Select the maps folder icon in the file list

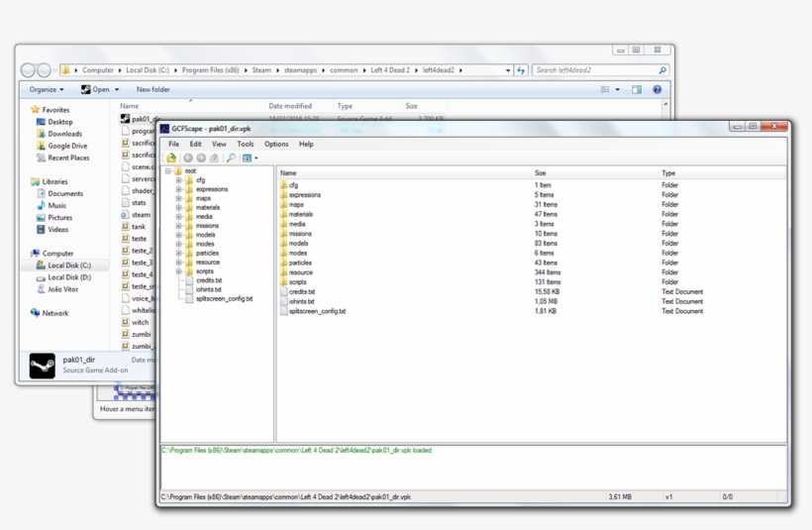click(x=283, y=205)
